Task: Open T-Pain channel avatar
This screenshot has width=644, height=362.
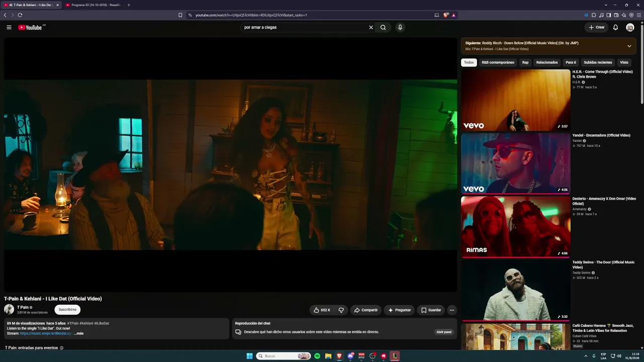Action: coord(9,309)
